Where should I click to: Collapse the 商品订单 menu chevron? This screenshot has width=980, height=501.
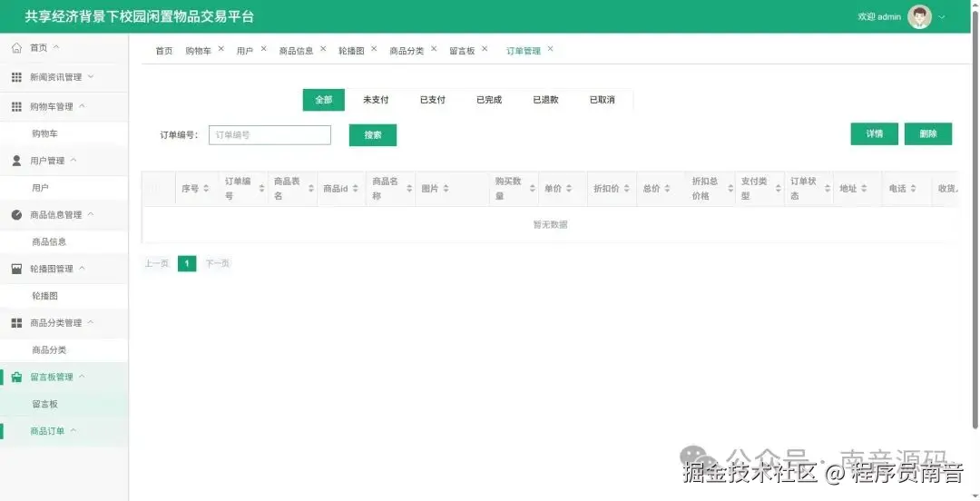click(x=73, y=430)
